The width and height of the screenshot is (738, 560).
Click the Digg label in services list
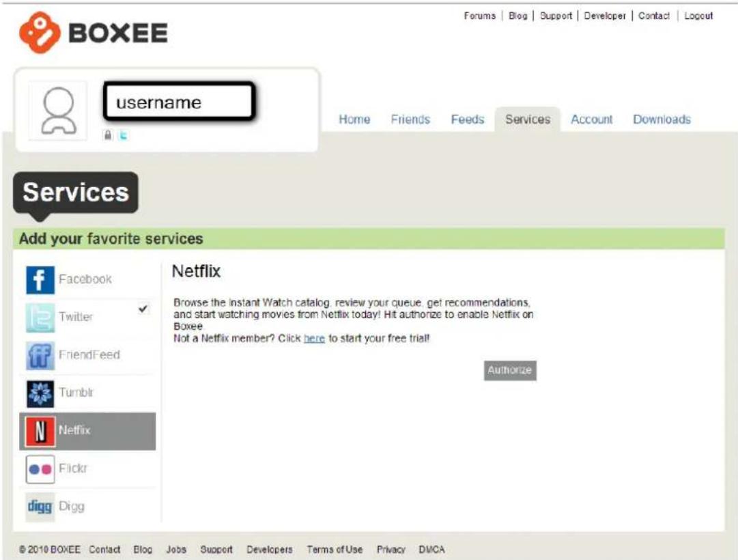click(x=72, y=506)
